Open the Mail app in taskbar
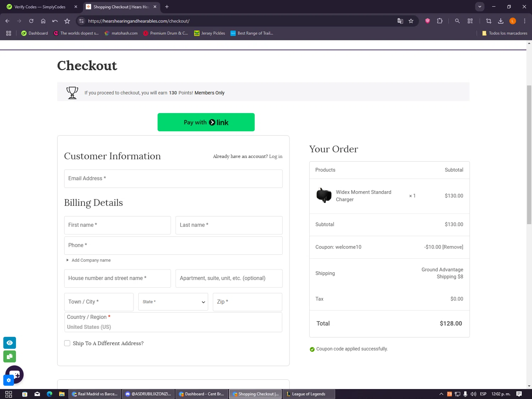This screenshot has width=532, height=399. (37, 394)
